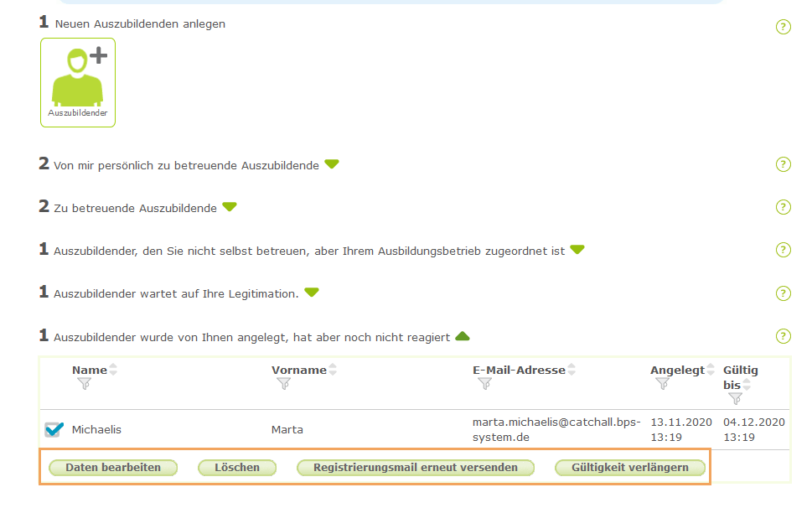Expand 'wartet auf Ihre Legitimation' section
812x508 pixels.
311,293
